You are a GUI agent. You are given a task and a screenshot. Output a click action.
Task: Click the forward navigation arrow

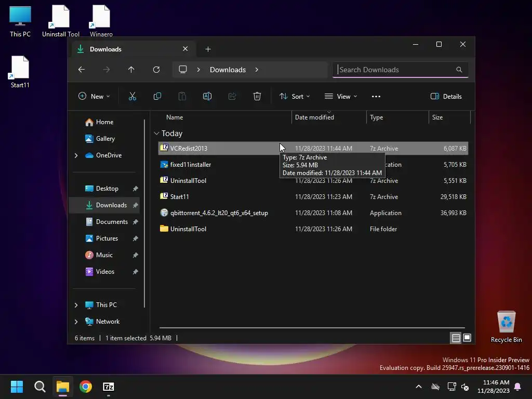107,70
